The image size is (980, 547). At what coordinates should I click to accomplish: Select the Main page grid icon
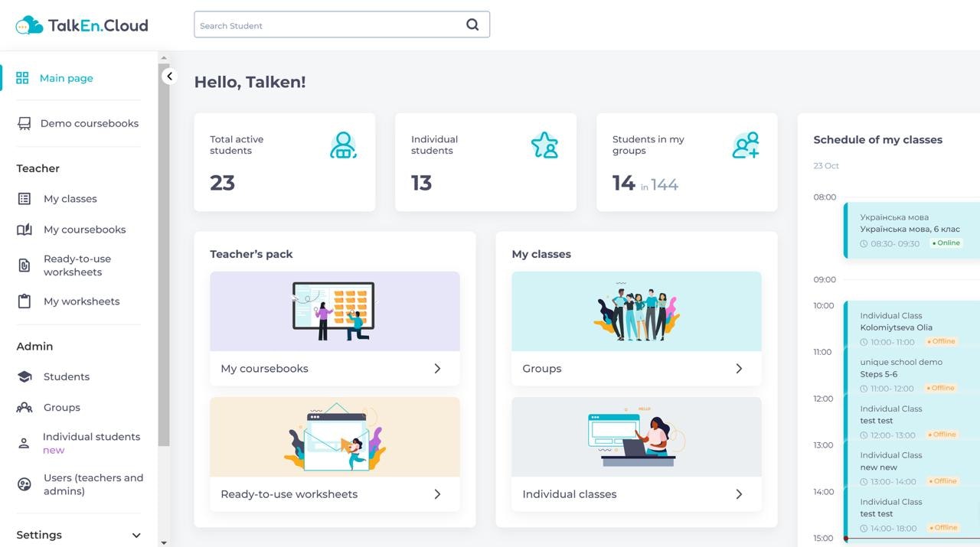coord(21,77)
